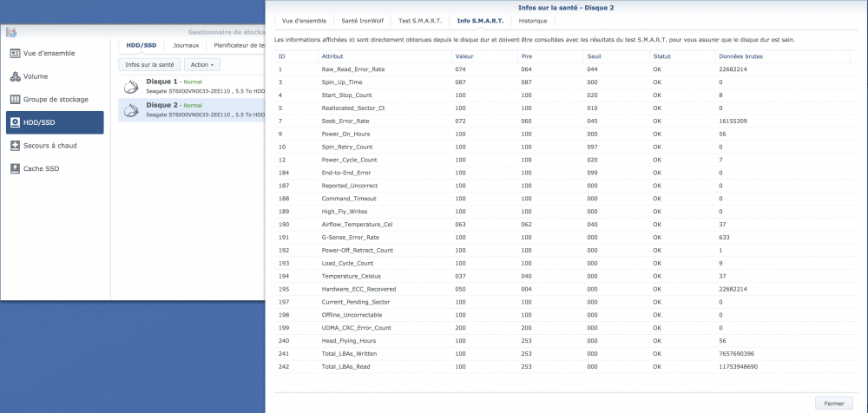Select Disque 2 row
The image size is (868, 413).
192,109
